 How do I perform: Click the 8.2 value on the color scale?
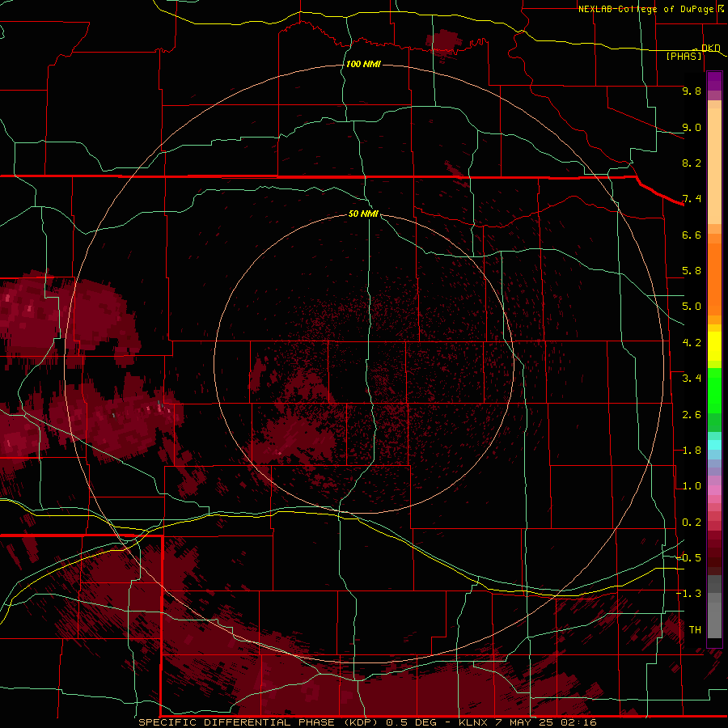click(692, 163)
